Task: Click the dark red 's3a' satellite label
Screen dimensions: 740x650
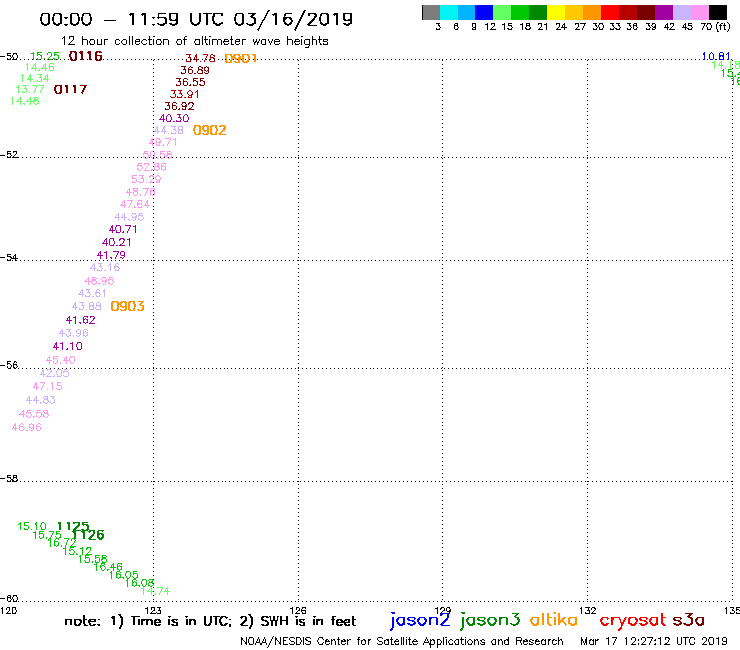Action: pyautogui.click(x=688, y=620)
